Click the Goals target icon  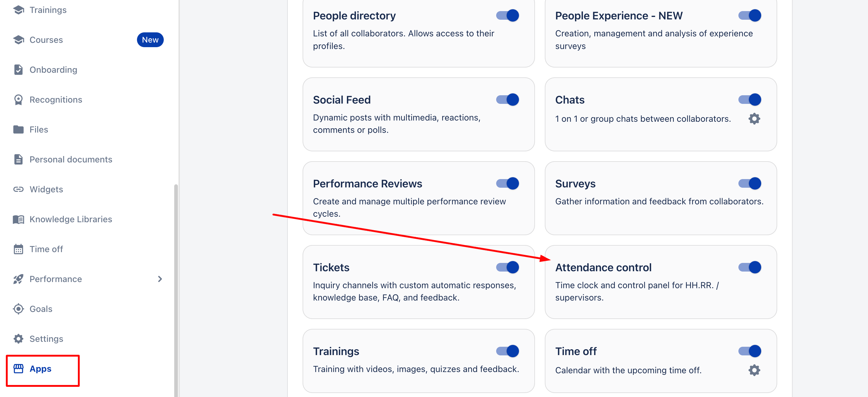tap(18, 309)
